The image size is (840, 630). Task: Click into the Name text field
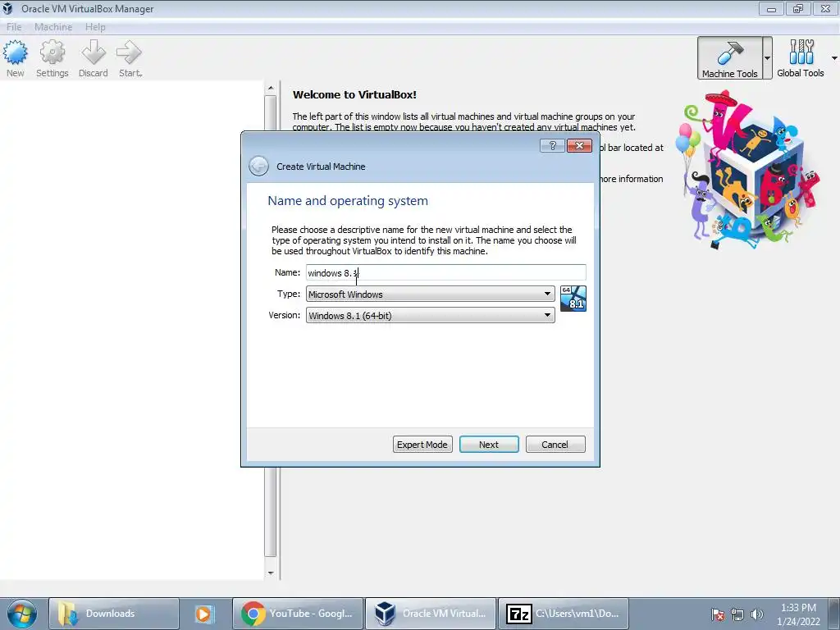pyautogui.click(x=445, y=272)
